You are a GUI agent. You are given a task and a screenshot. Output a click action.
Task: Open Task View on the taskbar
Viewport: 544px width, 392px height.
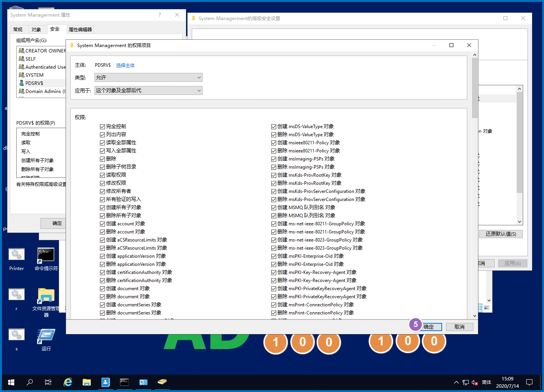click(x=48, y=382)
